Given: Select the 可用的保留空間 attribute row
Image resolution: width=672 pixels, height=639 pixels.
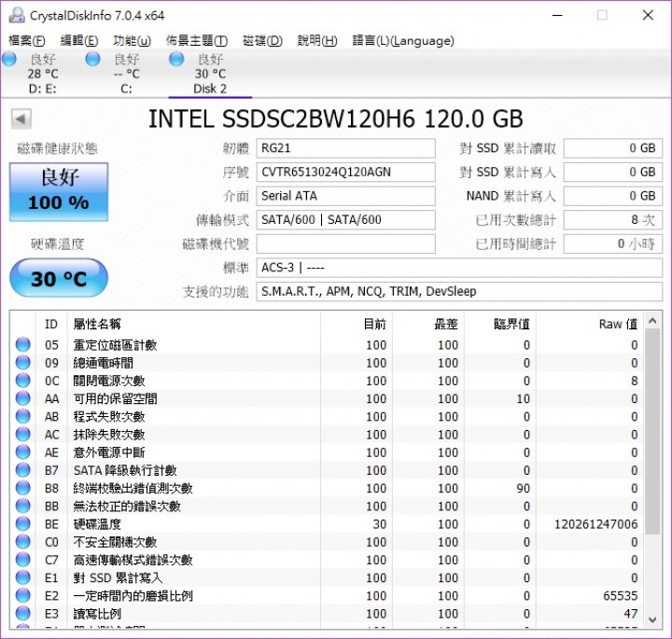Looking at the screenshot, I should click(x=328, y=398).
